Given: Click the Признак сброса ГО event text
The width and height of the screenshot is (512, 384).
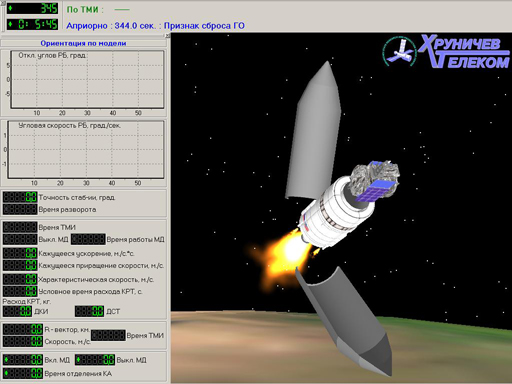Looking at the screenshot, I should pos(204,26).
